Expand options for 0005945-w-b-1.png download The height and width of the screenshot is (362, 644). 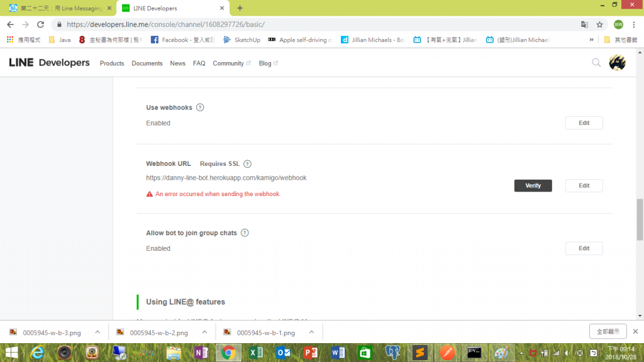[x=311, y=332]
